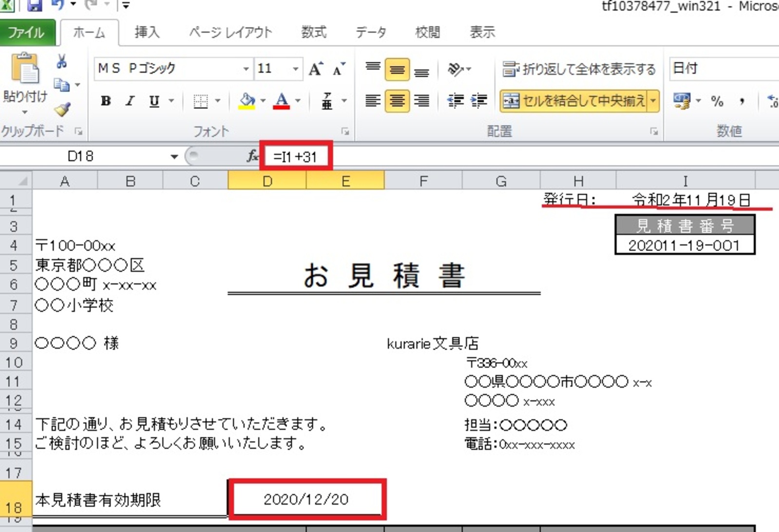Toggle align text left
This screenshot has height=532, width=779.
(373, 101)
